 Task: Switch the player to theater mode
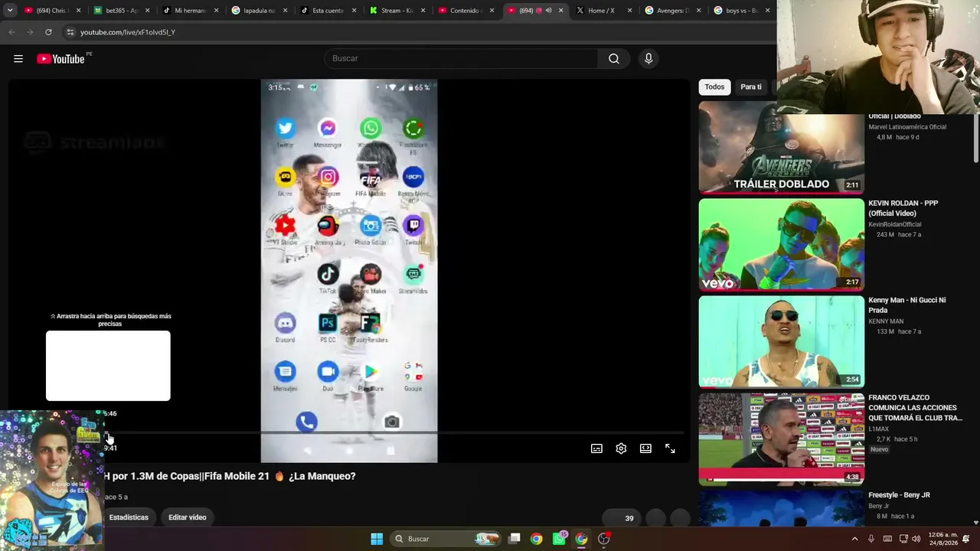pos(645,448)
